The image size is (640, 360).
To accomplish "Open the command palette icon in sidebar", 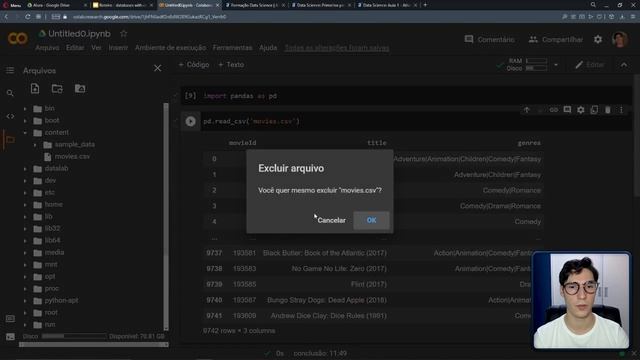I will point(10,318).
